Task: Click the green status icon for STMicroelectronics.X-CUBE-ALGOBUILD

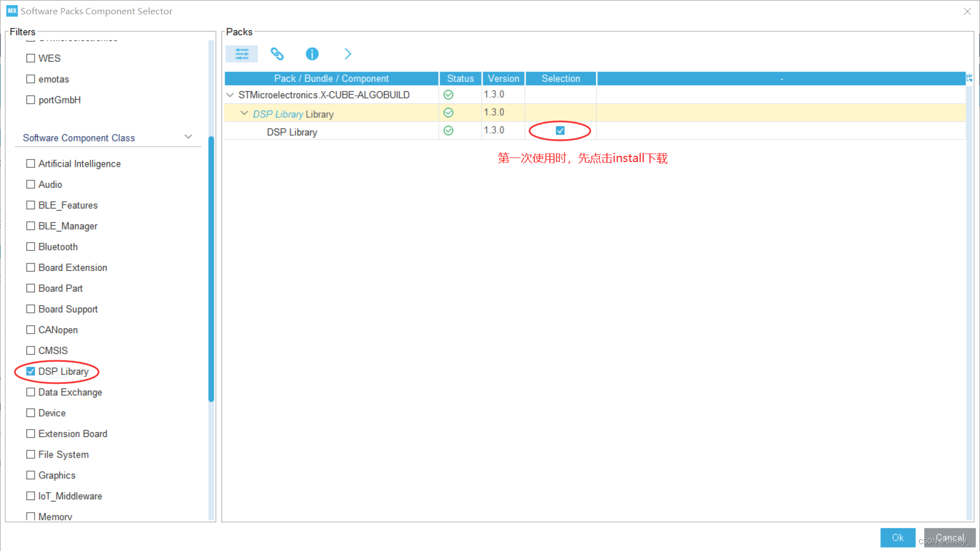Action: point(448,95)
